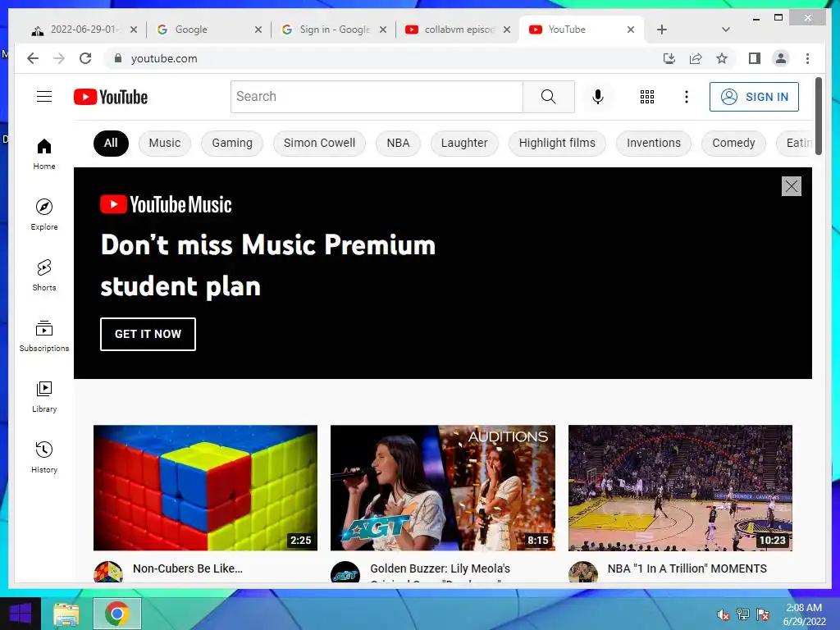Select the All filter chip
The image size is (840, 630).
pyautogui.click(x=111, y=143)
